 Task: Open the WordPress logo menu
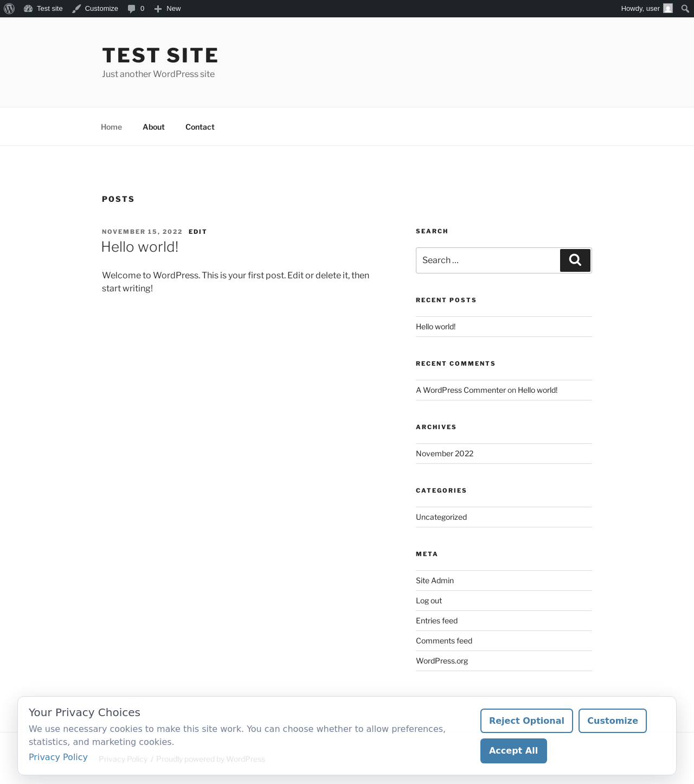[9, 9]
